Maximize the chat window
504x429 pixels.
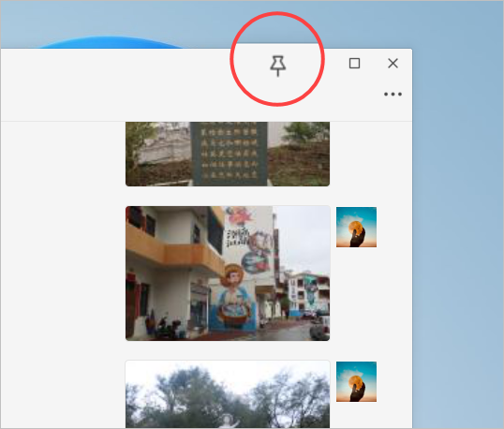(354, 64)
